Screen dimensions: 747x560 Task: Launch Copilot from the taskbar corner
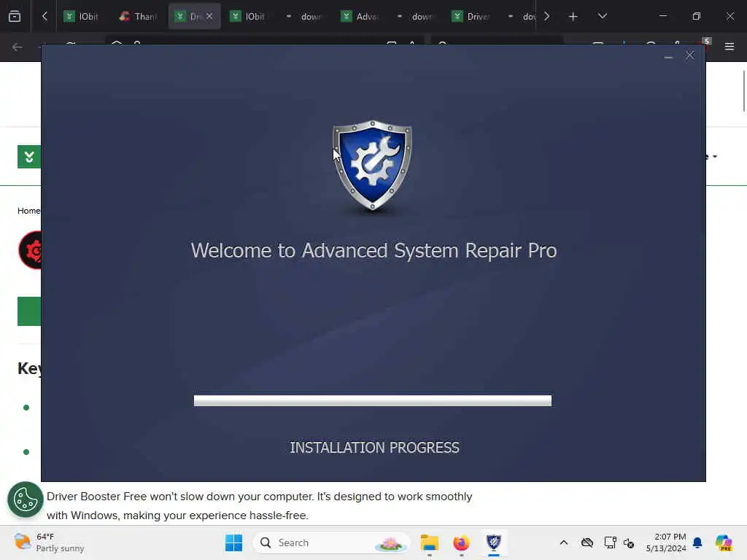(x=724, y=542)
